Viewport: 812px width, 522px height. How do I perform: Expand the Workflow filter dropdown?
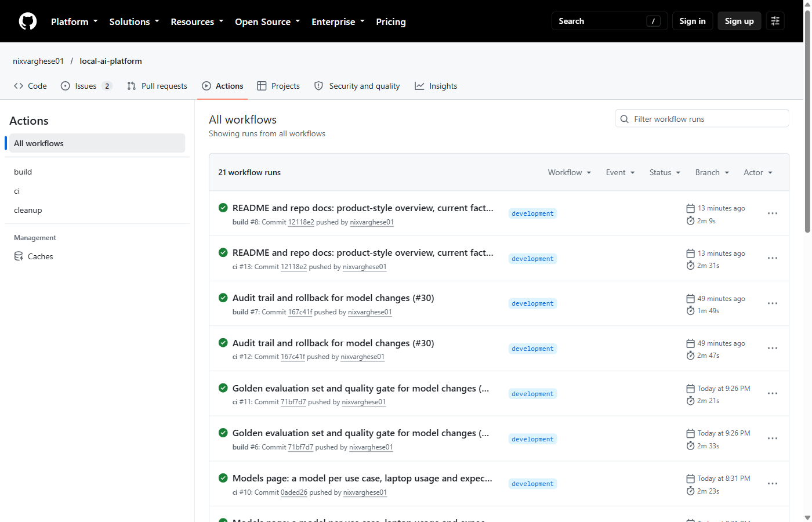570,172
